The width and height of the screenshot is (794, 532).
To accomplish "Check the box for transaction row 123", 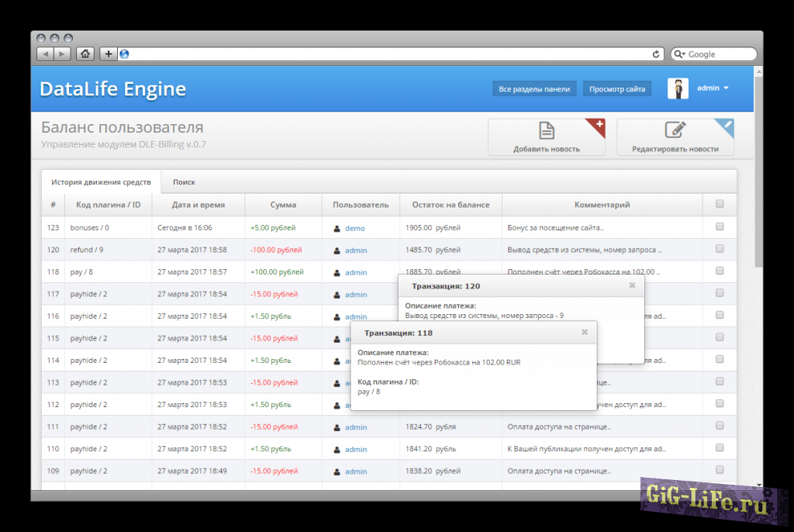I will pyautogui.click(x=720, y=227).
